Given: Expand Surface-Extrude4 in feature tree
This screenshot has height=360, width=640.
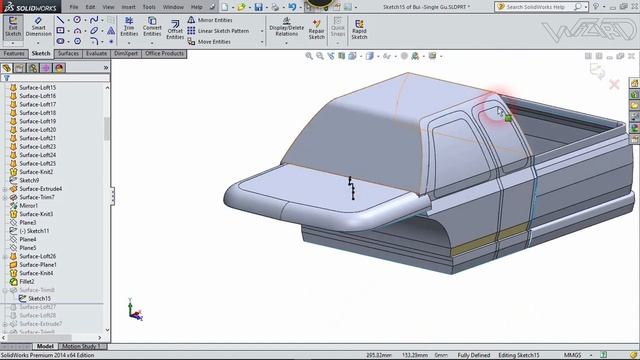Looking at the screenshot, I should click(5, 189).
